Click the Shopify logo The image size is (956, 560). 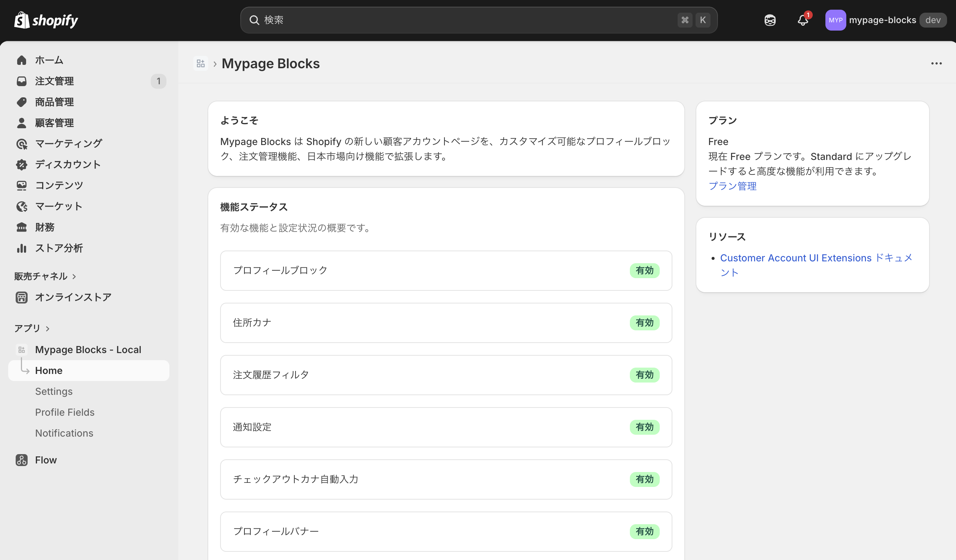point(46,20)
